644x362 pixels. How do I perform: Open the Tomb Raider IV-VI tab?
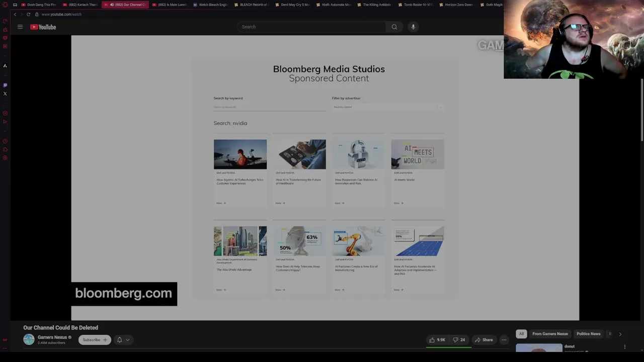[416, 5]
